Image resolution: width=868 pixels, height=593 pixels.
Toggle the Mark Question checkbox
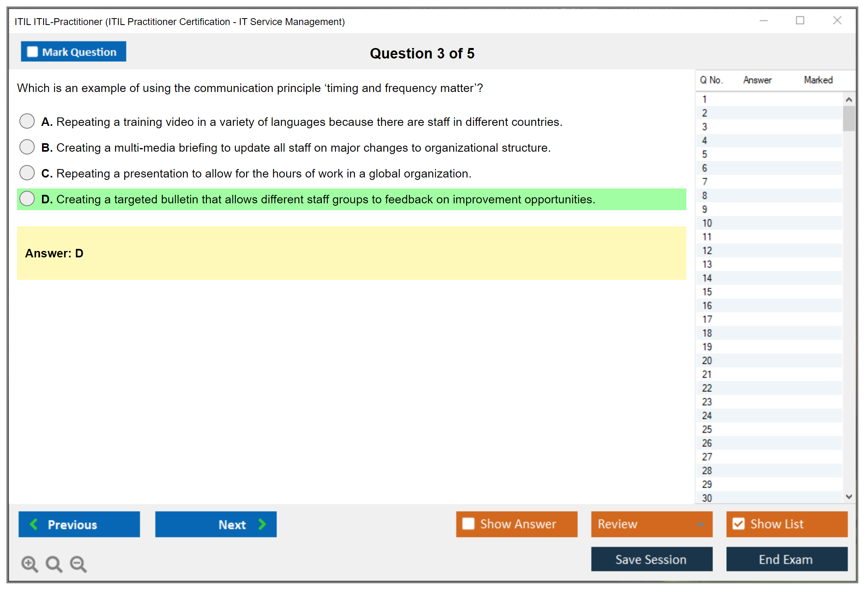[x=32, y=52]
